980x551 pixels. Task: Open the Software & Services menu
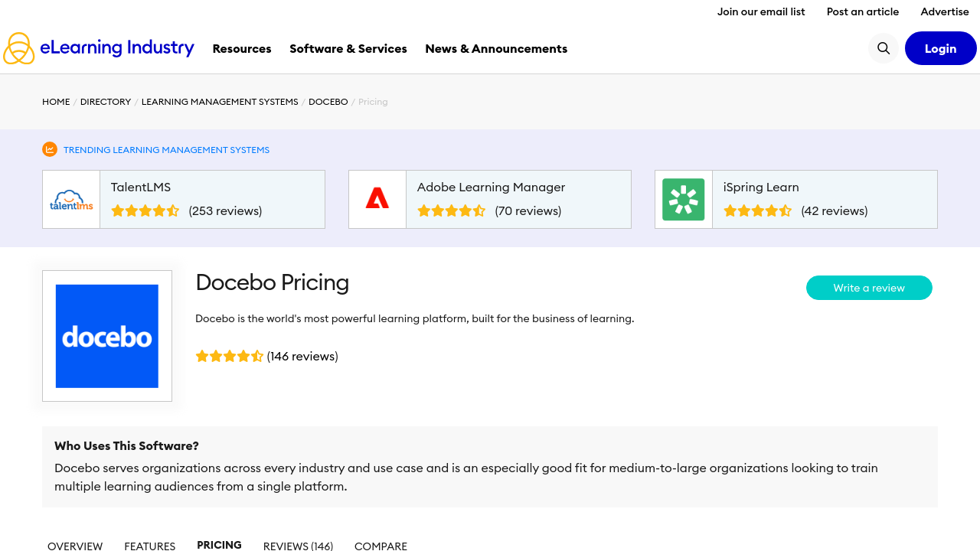tap(348, 48)
